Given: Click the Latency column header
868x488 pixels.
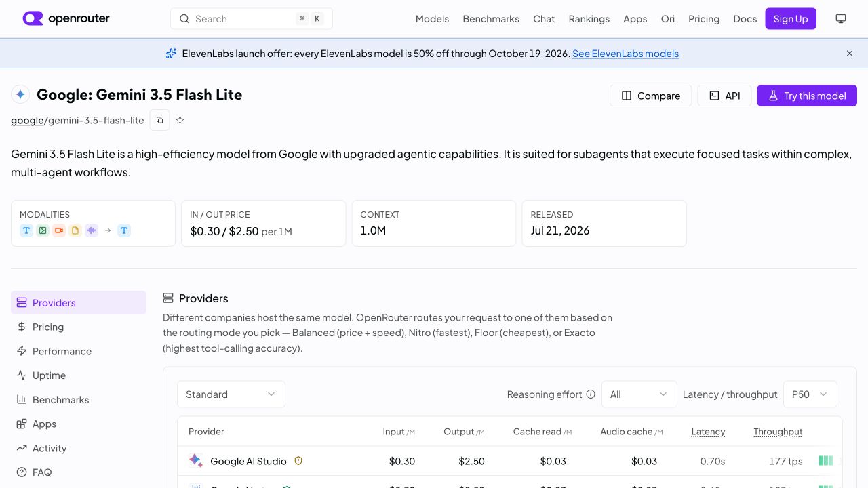Looking at the screenshot, I should click(708, 432).
